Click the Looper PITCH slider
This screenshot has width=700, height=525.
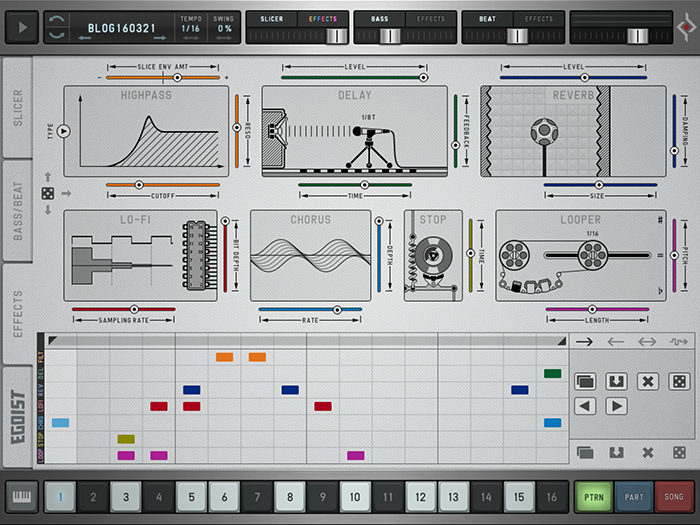click(x=675, y=255)
